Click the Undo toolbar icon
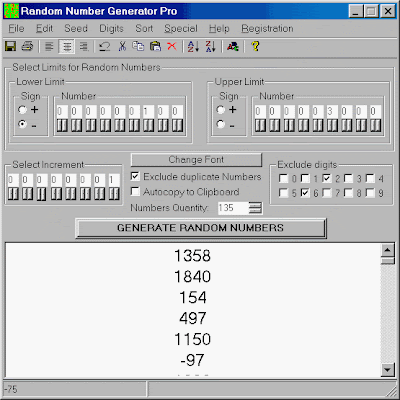 click(x=105, y=46)
